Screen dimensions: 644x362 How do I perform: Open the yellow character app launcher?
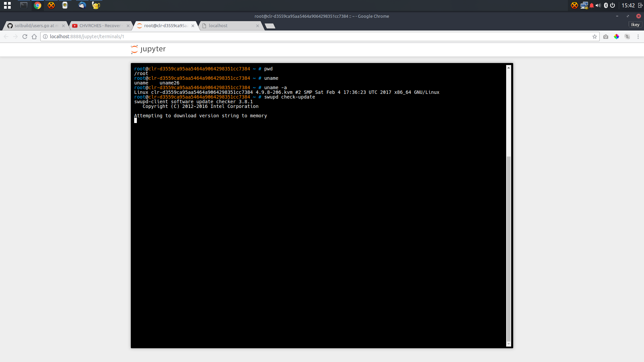[x=96, y=5]
